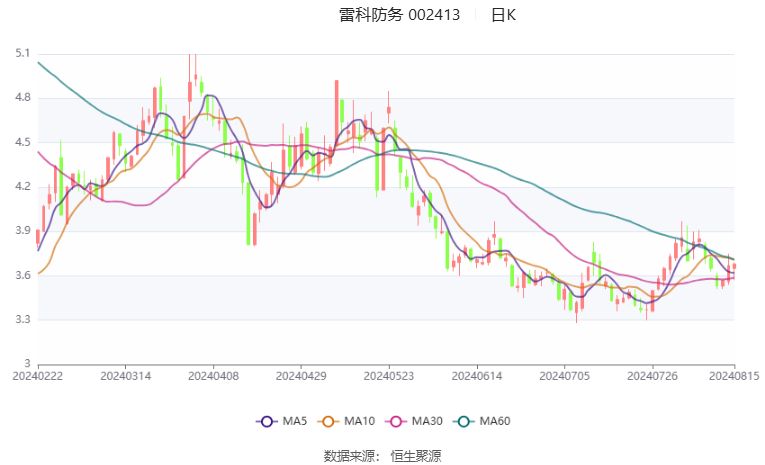
Task: Click the 5.1 price axis label
Action: pos(22,53)
